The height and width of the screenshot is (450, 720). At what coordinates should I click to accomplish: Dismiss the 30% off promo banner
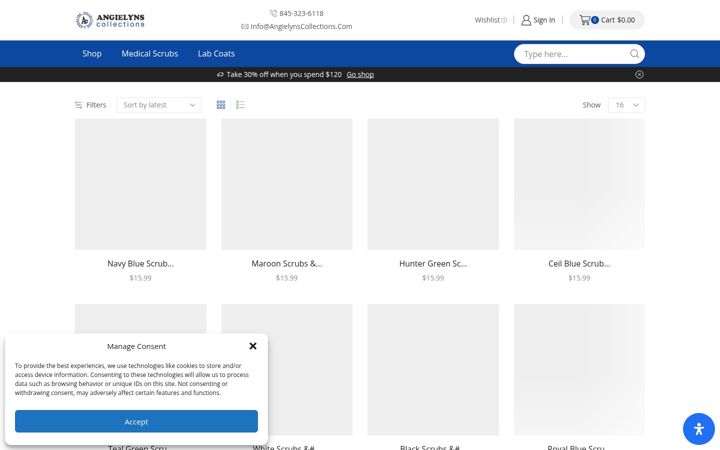639,74
